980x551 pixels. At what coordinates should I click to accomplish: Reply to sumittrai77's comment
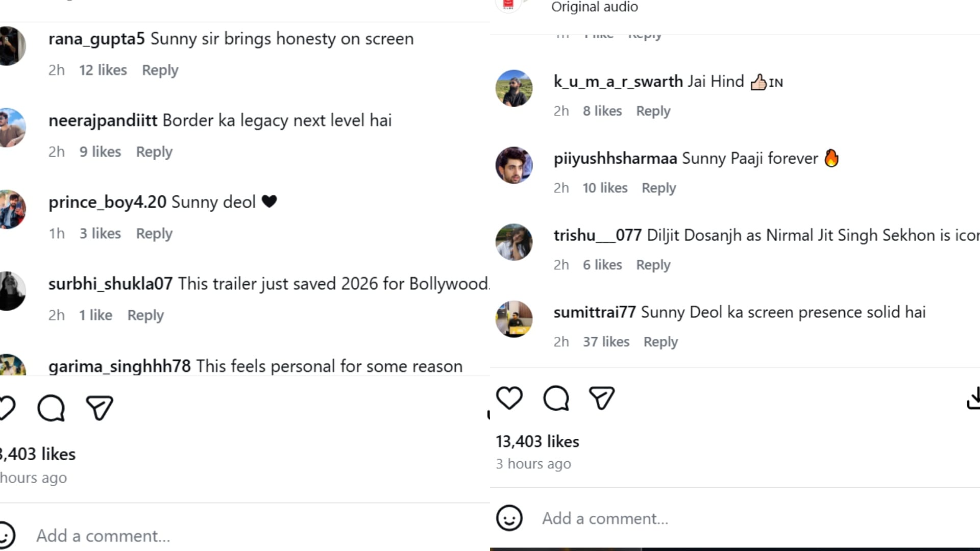click(x=660, y=342)
